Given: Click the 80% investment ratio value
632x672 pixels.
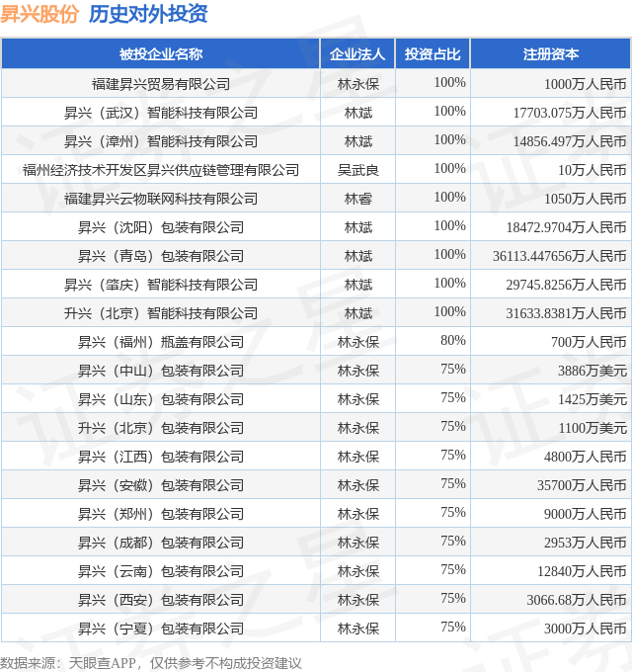Looking at the screenshot, I should (x=453, y=340).
